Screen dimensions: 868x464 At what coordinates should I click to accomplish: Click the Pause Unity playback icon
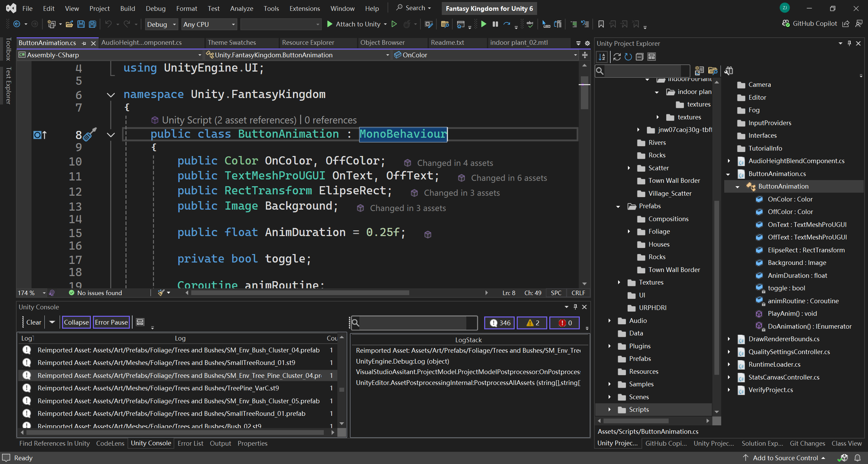coord(495,24)
